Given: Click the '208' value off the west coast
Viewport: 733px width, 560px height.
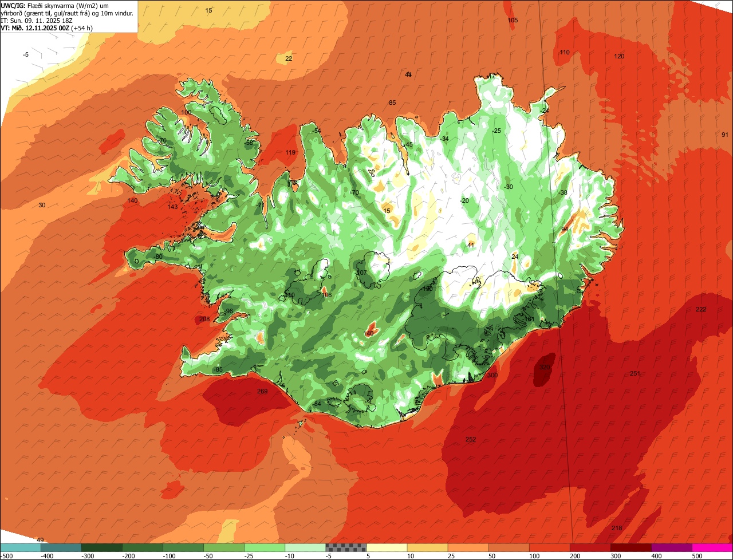Looking at the screenshot, I should pos(204,320).
